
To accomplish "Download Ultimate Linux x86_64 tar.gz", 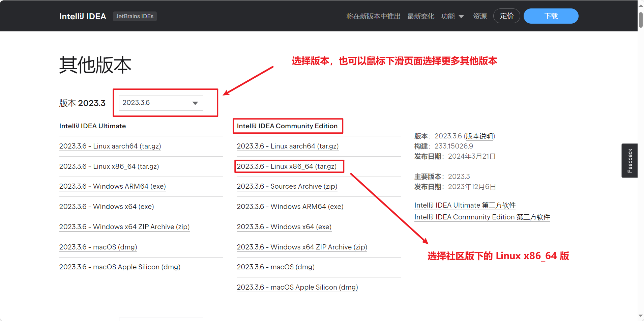I will click(109, 166).
